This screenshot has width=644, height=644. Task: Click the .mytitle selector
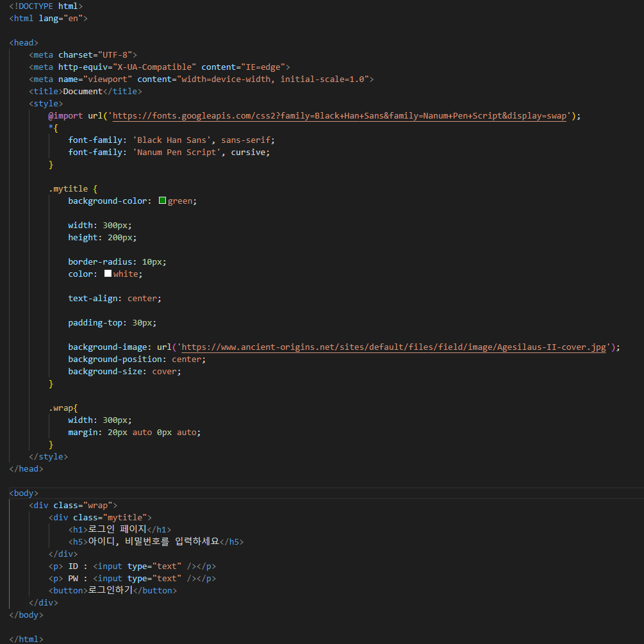point(68,189)
